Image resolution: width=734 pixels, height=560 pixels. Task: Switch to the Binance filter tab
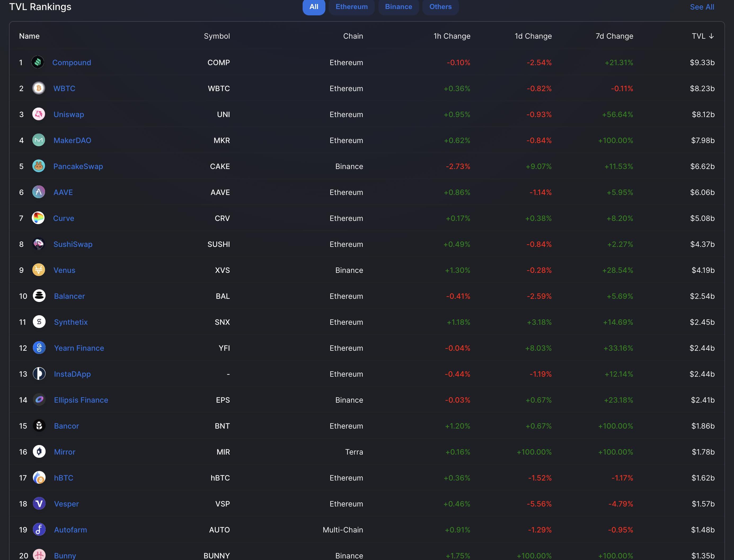[x=399, y=7]
